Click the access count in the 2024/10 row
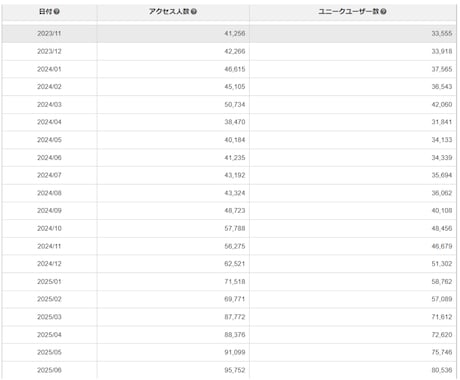Viewport: 460px width, 380px height. pyautogui.click(x=235, y=228)
